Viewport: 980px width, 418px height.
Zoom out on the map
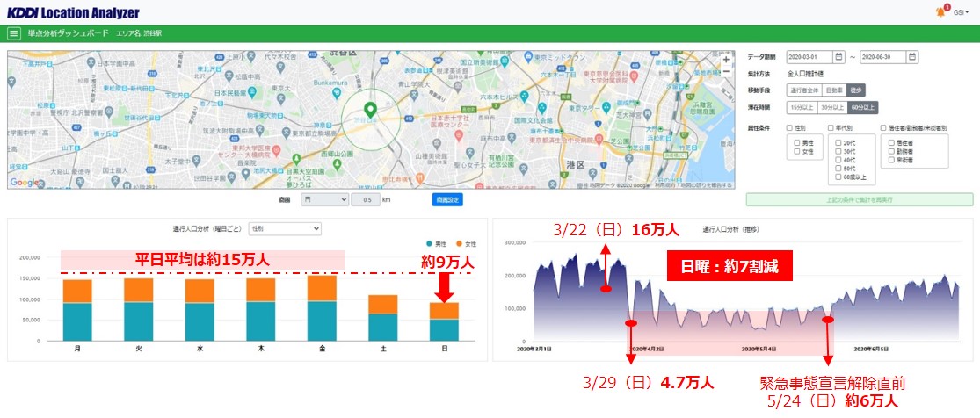pos(726,71)
